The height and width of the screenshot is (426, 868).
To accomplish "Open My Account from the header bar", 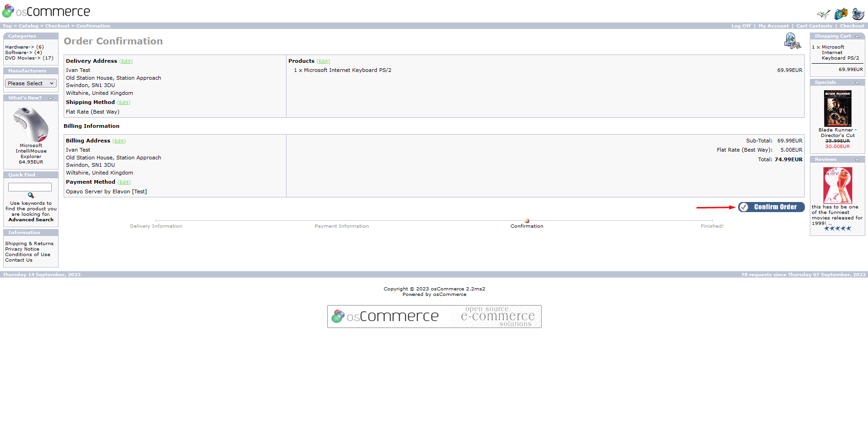I will coord(773,26).
